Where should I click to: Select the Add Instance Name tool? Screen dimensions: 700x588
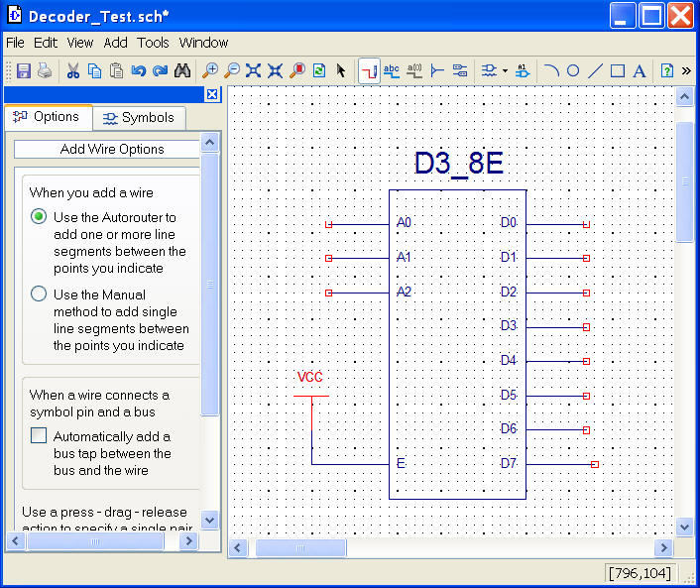coord(523,70)
